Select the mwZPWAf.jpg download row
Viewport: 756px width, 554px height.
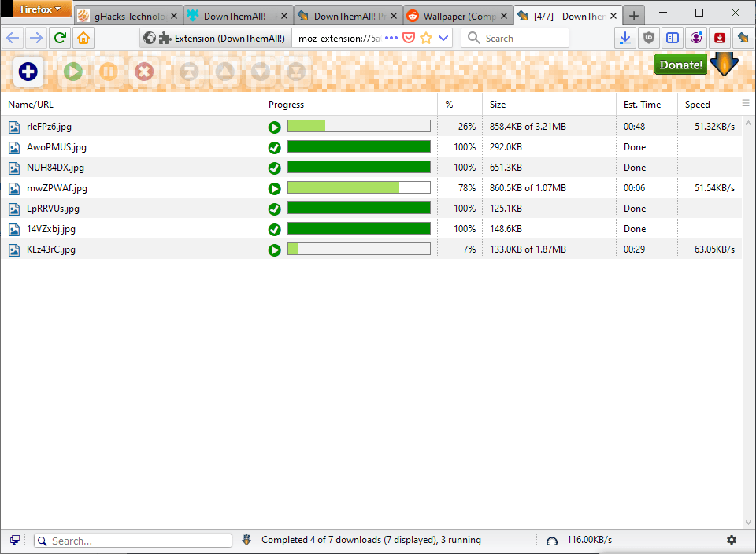tap(371, 188)
